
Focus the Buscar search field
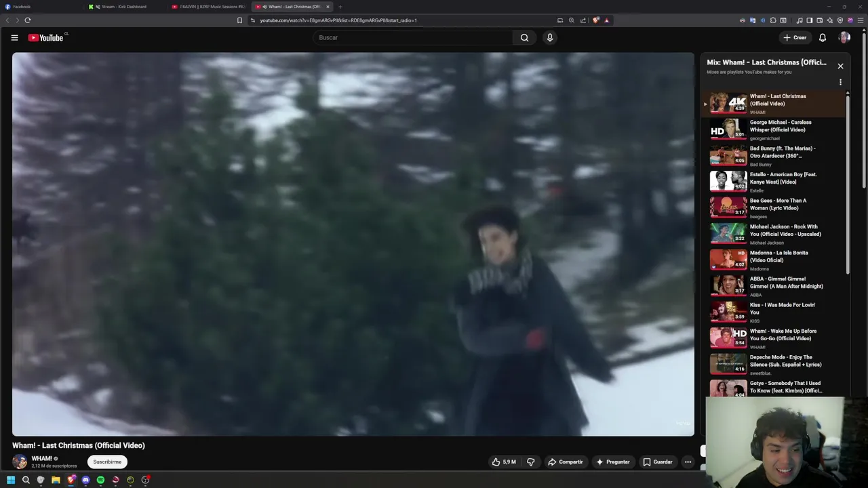[x=414, y=38]
